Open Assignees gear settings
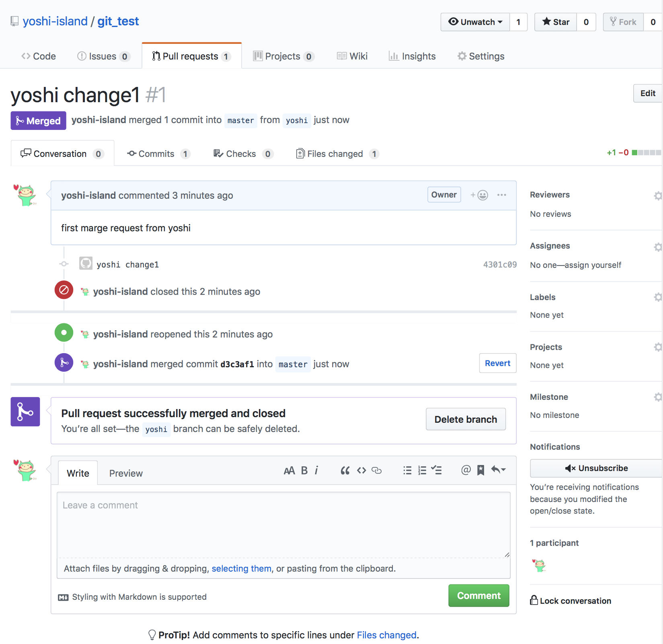This screenshot has height=644, width=663. [658, 247]
